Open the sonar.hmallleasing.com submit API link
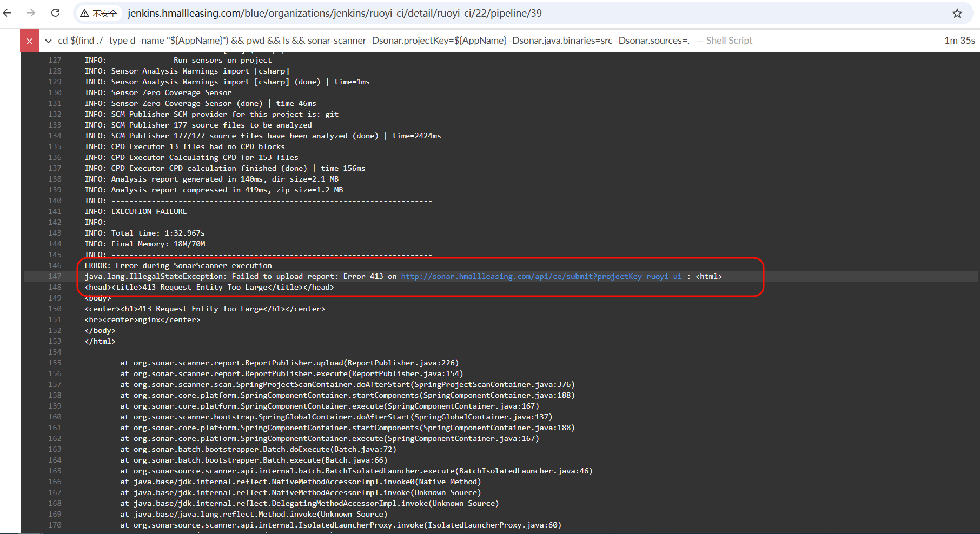Screen dimensions: 980x534 coord(541,276)
